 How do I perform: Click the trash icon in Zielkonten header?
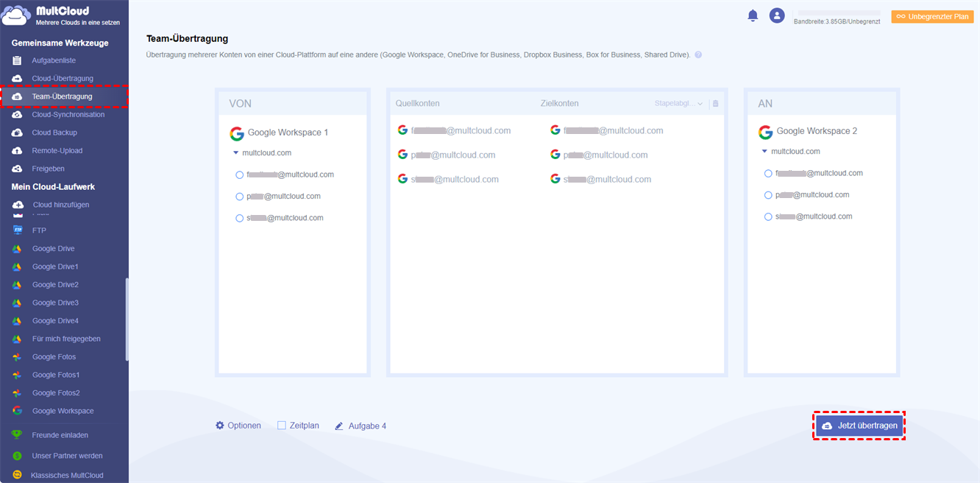tap(716, 104)
